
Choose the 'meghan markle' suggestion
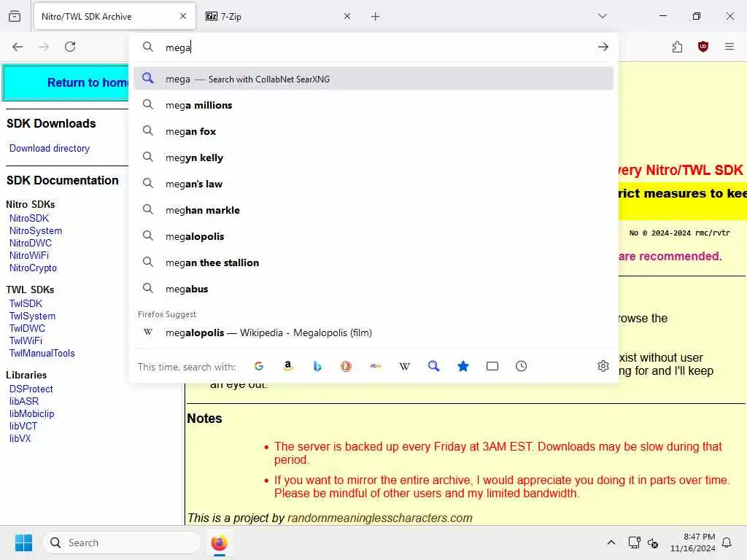373,210
